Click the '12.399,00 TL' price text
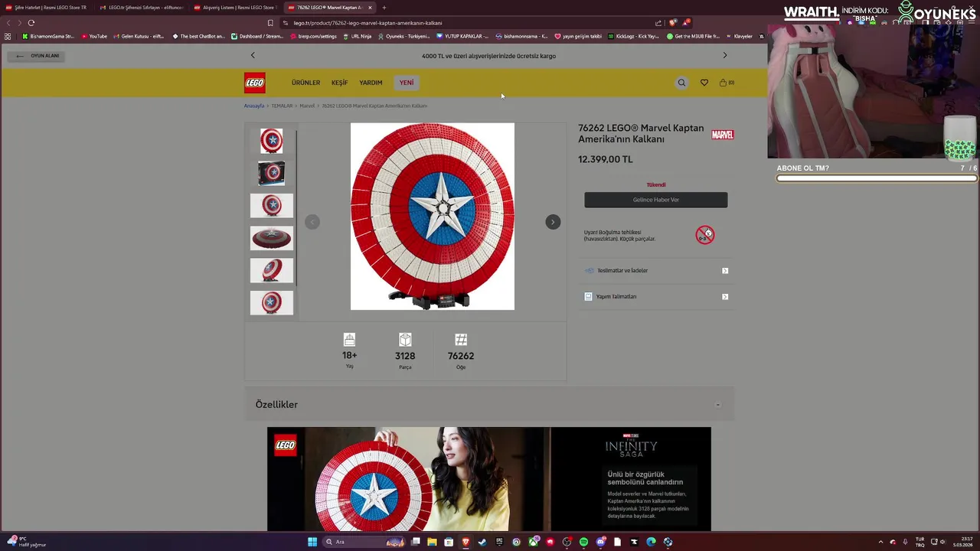The image size is (980, 551). coord(605,159)
